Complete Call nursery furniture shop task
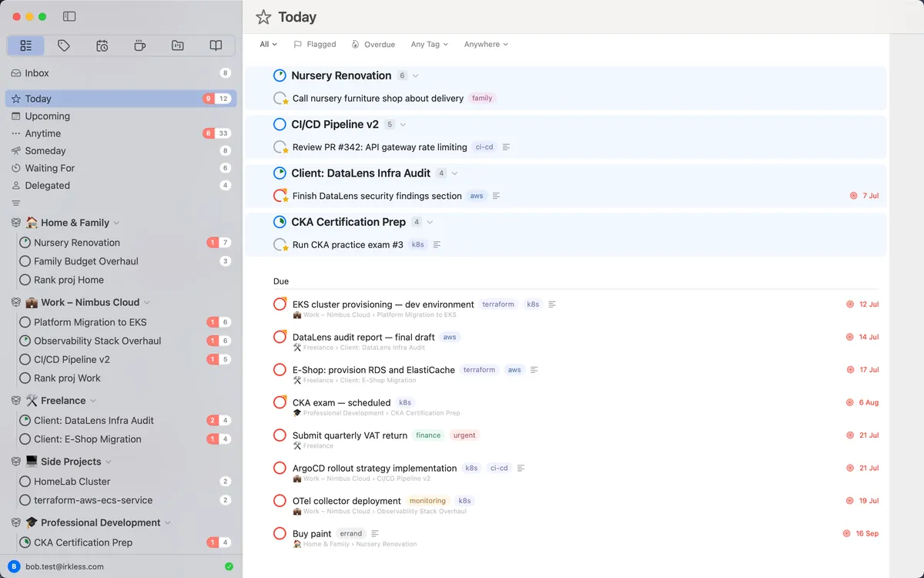Viewport: 924px width, 578px height. pyautogui.click(x=280, y=99)
